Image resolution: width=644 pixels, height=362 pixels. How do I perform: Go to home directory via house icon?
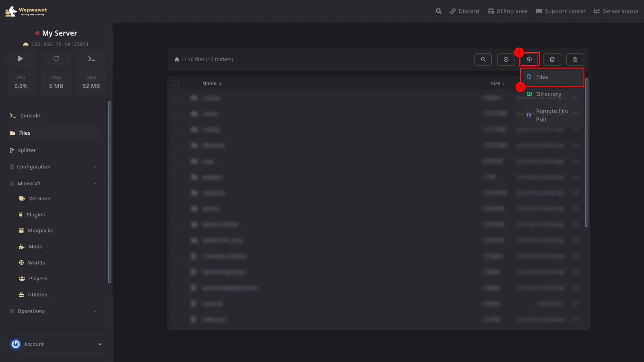(x=177, y=60)
